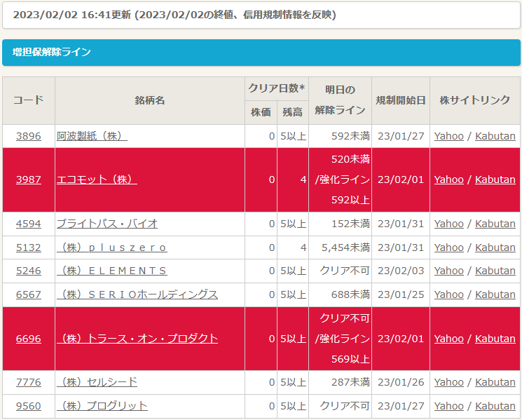Viewport: 522px width, 420px height.
Task: Open stock code 3987 link
Action: tap(28, 179)
